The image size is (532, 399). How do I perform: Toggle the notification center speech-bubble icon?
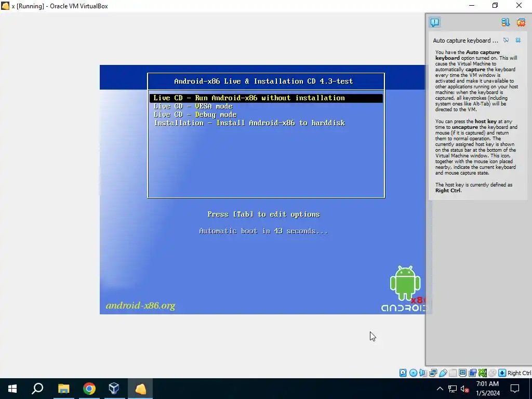[x=435, y=22]
